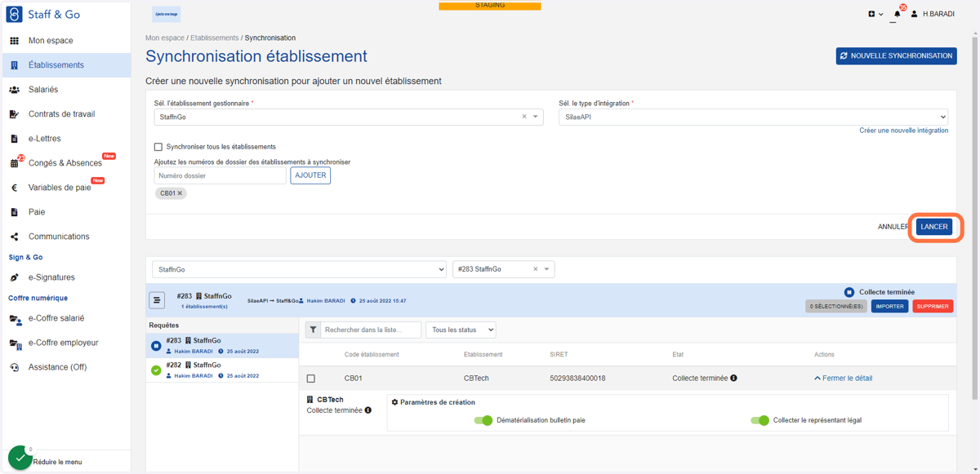
Task: Click the e-Coffre salarié icon
Action: point(15,319)
